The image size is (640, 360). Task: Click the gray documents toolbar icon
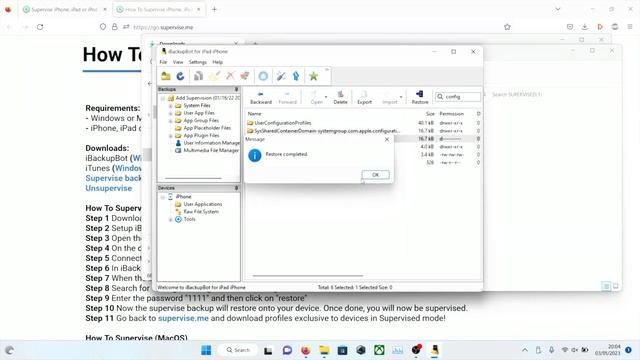[198, 76]
